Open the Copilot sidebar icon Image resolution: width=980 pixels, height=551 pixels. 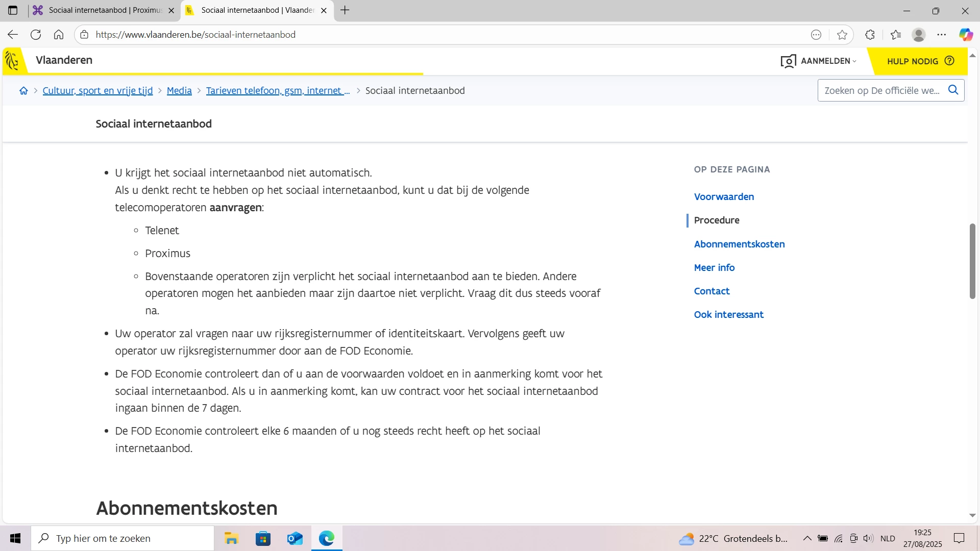coord(965,35)
